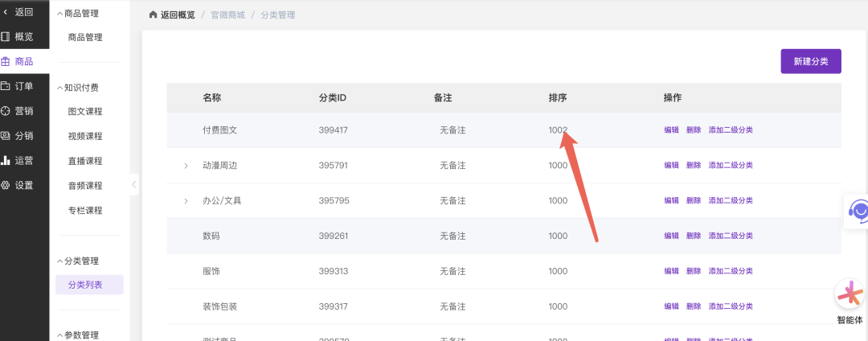Collapse the secondary sidebar panel handle
The width and height of the screenshot is (868, 341).
134,185
